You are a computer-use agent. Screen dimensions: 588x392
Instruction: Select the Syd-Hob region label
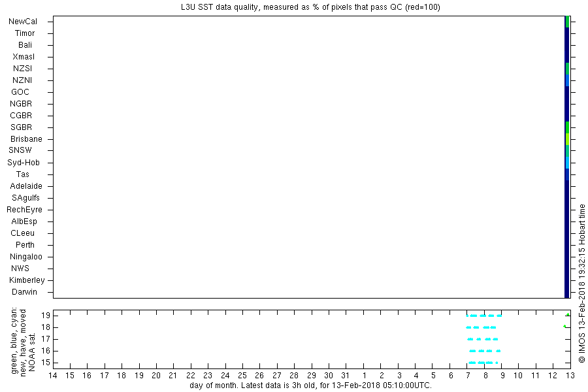tap(24, 163)
